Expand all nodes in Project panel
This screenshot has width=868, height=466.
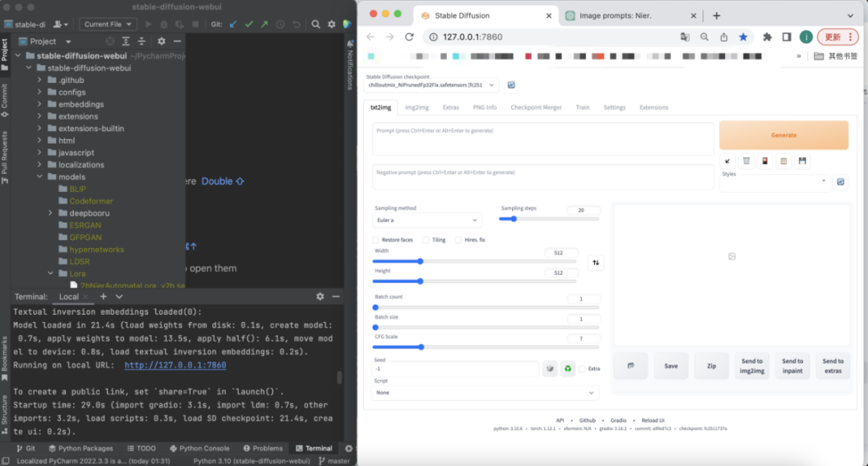tap(125, 42)
